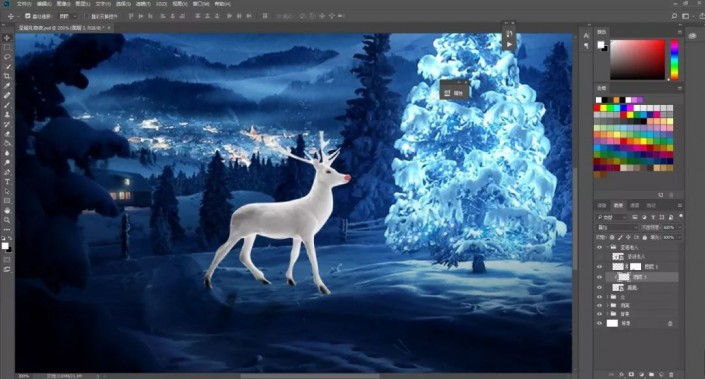Enable the Show Transform Controls checkbox
Image resolution: width=705 pixels, height=379 pixels.
[x=87, y=16]
